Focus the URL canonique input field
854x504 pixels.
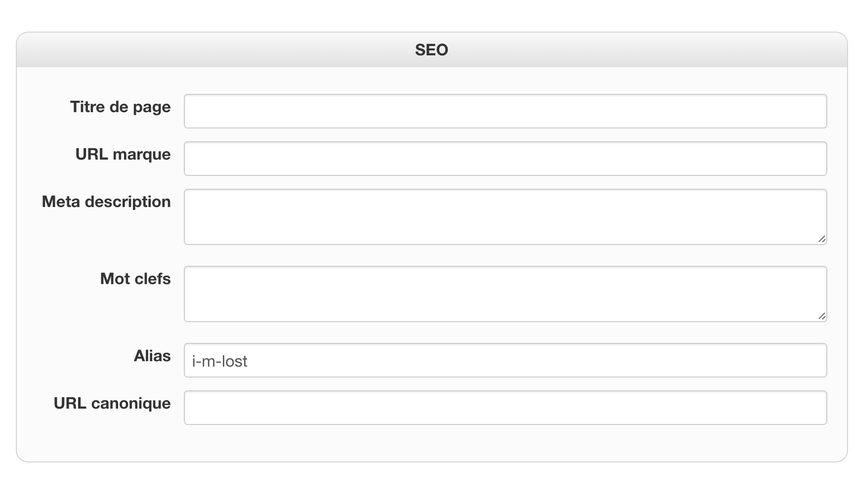point(505,408)
